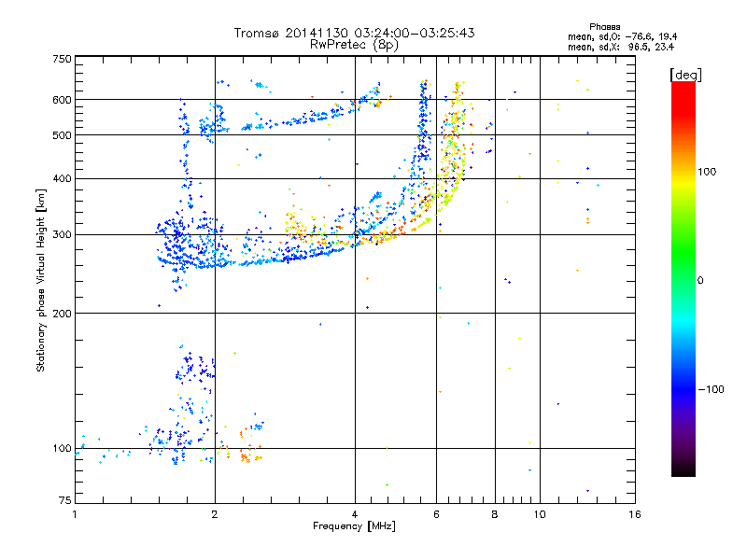This screenshot has width=747, height=560.
Task: Click the y-axis tick label 100
Action: (62, 449)
